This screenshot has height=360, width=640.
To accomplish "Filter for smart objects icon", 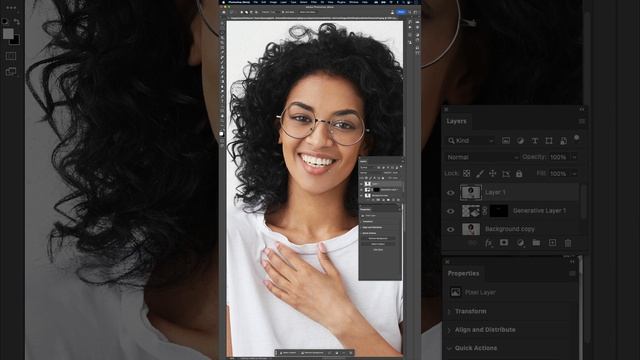I will [563, 140].
